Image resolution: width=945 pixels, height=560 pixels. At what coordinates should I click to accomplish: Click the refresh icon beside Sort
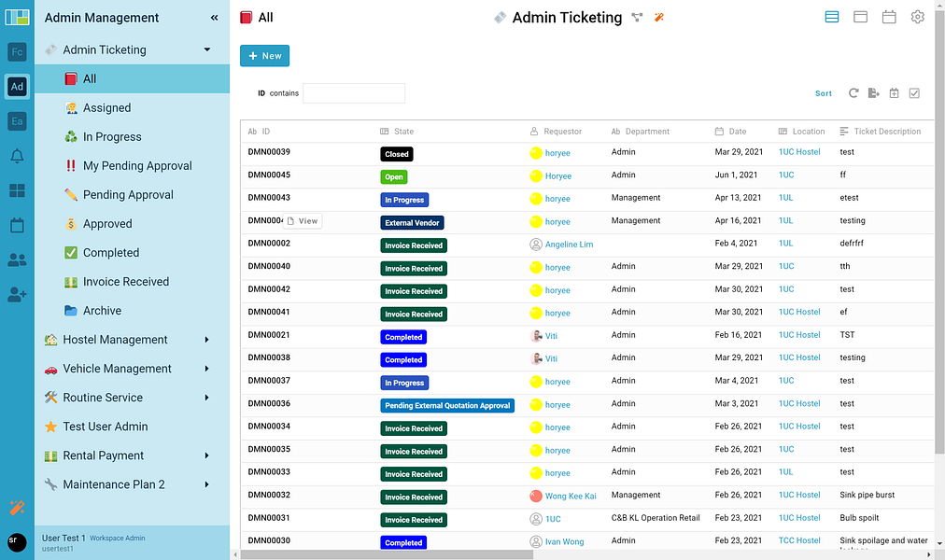pyautogui.click(x=853, y=92)
